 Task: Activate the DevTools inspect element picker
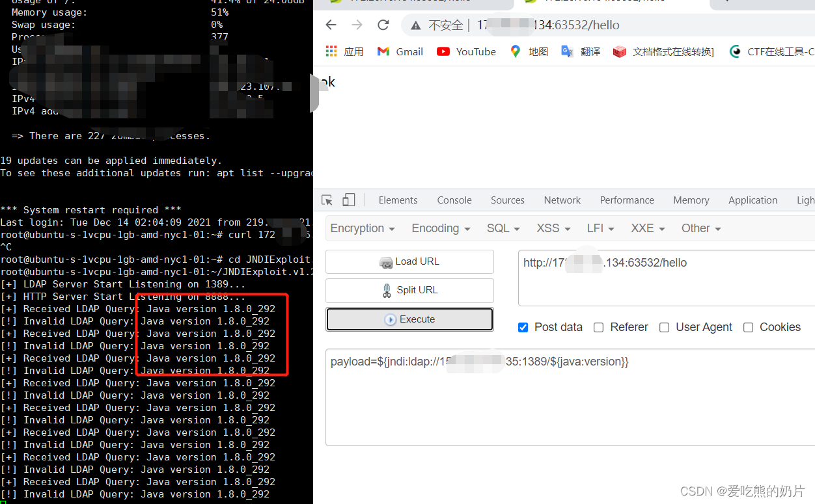(327, 200)
